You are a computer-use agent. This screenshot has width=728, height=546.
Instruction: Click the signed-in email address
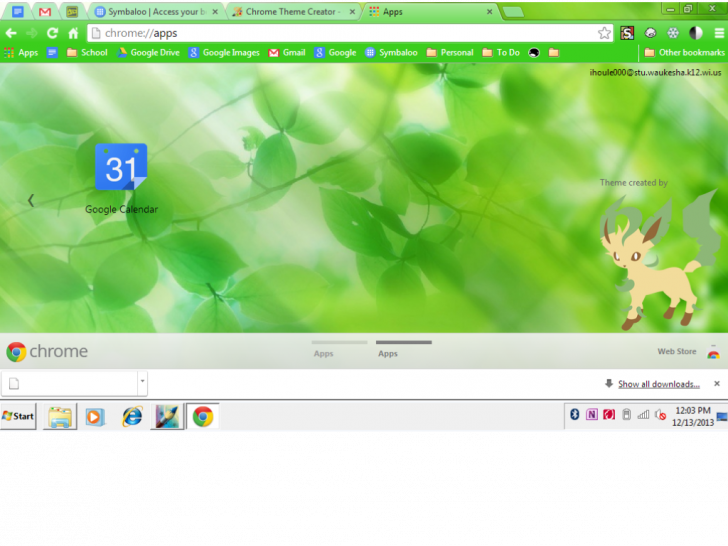click(x=655, y=72)
